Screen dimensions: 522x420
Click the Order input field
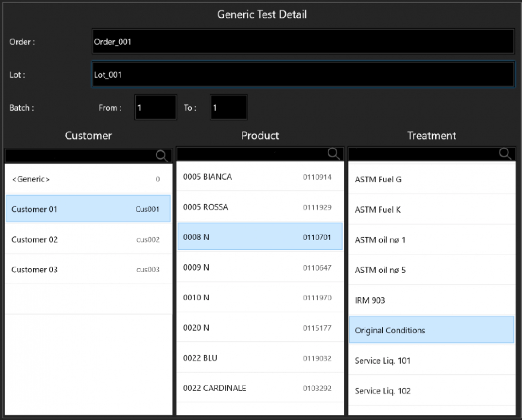tap(303, 42)
